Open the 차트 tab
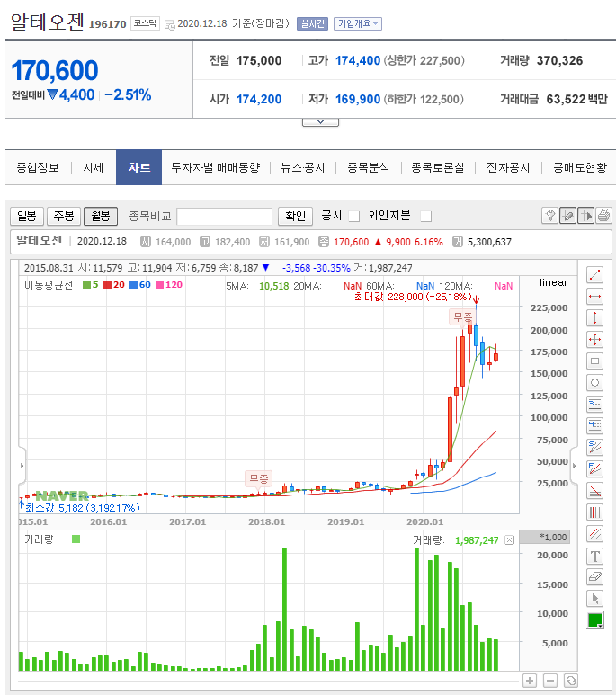 pos(138,167)
